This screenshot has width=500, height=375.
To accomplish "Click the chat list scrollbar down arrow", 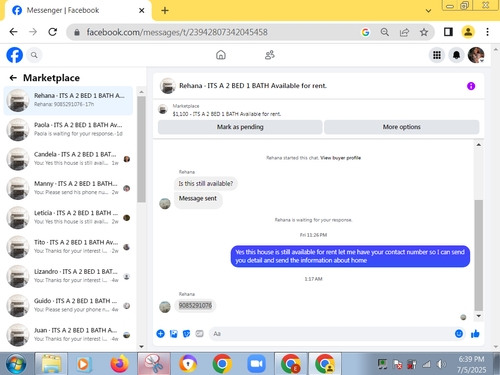I will click(141, 346).
